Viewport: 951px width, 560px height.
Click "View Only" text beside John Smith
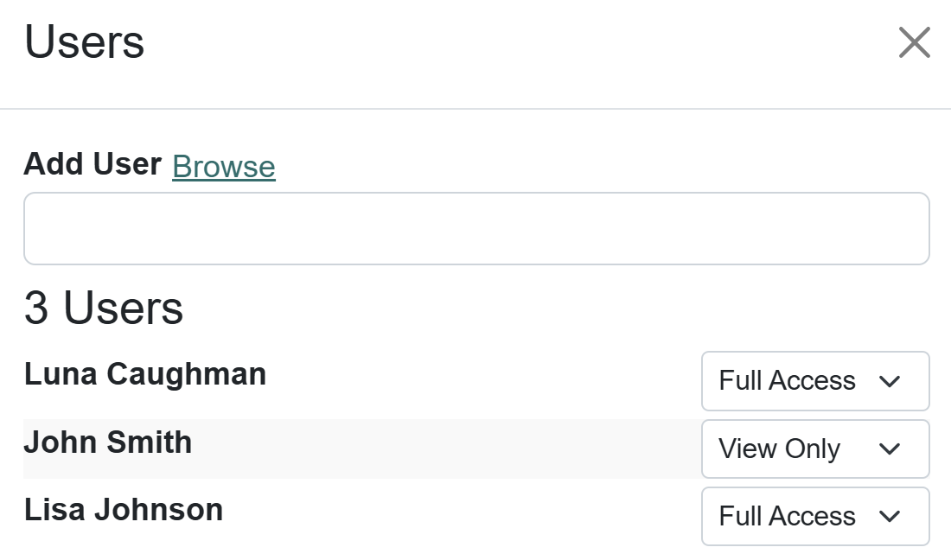(x=779, y=449)
